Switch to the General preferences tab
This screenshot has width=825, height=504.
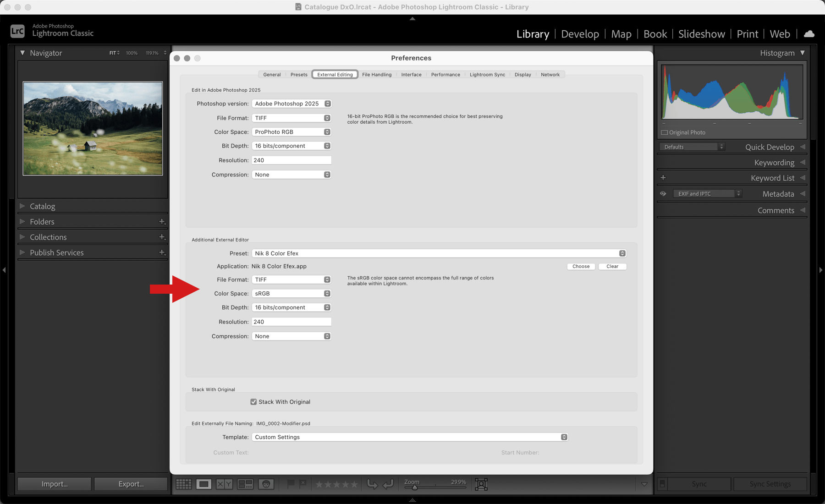point(272,75)
